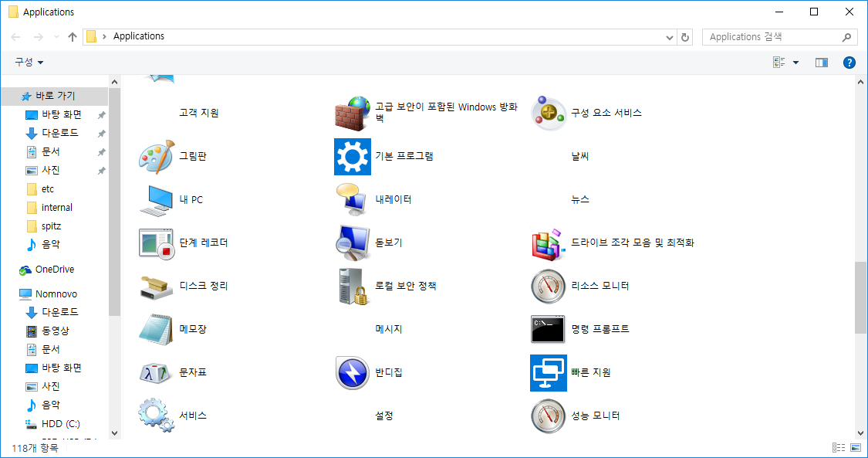The image size is (868, 458).
Task: Open pinned 문서 under quick access
Action: (x=51, y=151)
